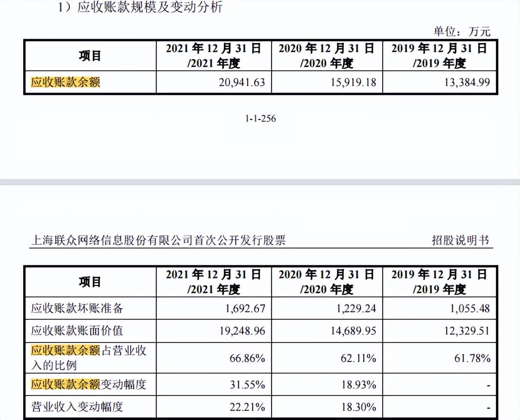Select the row label 应收账款余额占营业收入的比例
The image size is (520, 420).
[x=89, y=358]
